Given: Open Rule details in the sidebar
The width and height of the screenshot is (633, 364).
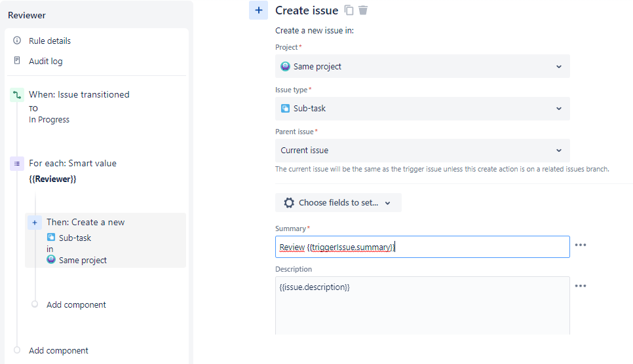Looking at the screenshot, I should [50, 41].
